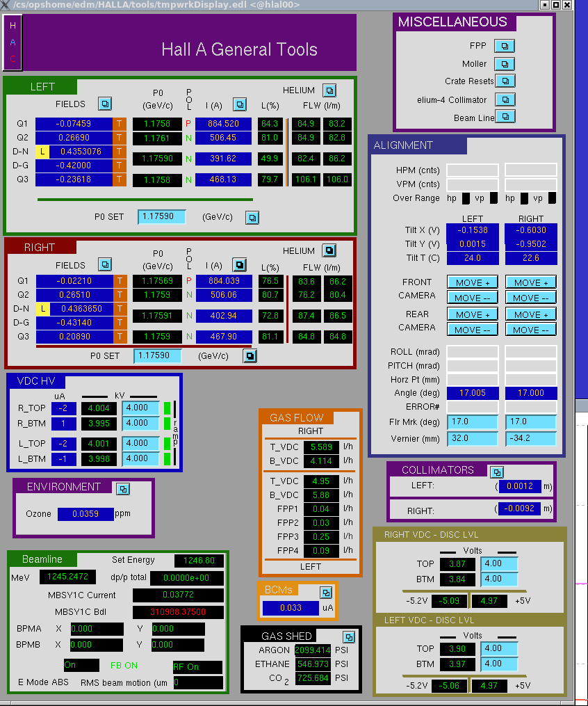Image resolution: width=588 pixels, height=706 pixels.
Task: Click the RF On status indicator
Action: [x=197, y=667]
